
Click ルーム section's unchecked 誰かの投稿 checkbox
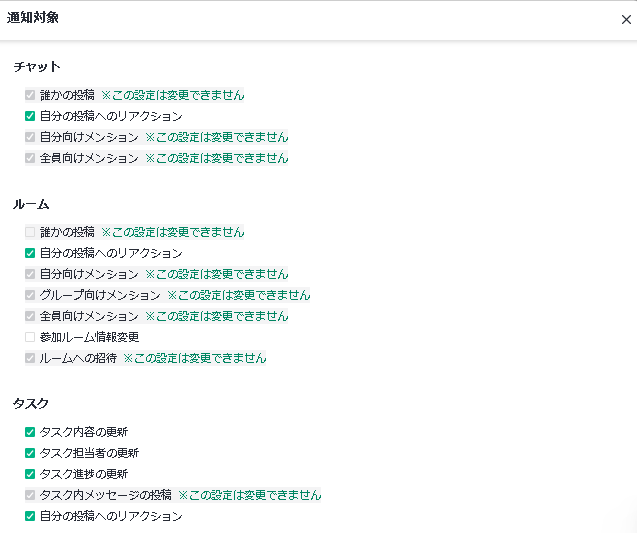tap(30, 232)
